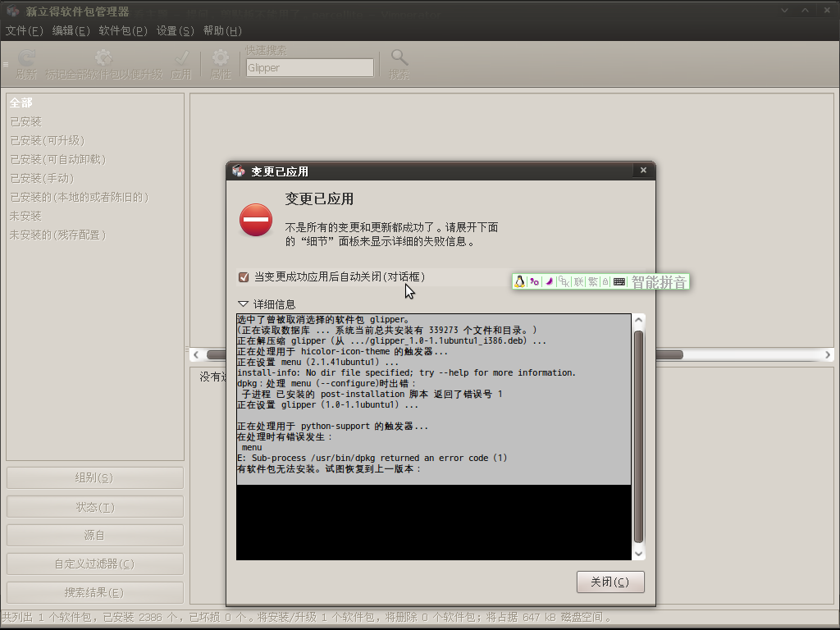This screenshot has width=840, height=630.
Task: Click the red error icon in dialog
Action: click(256, 220)
